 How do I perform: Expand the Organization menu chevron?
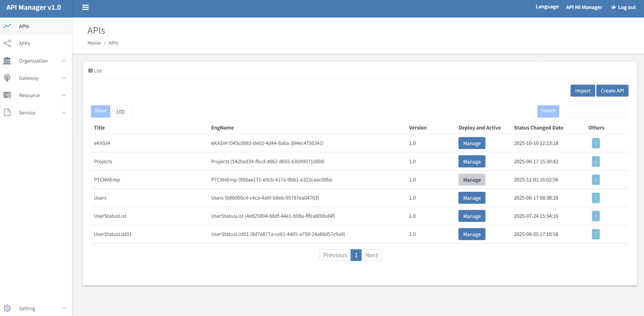pyautogui.click(x=64, y=61)
